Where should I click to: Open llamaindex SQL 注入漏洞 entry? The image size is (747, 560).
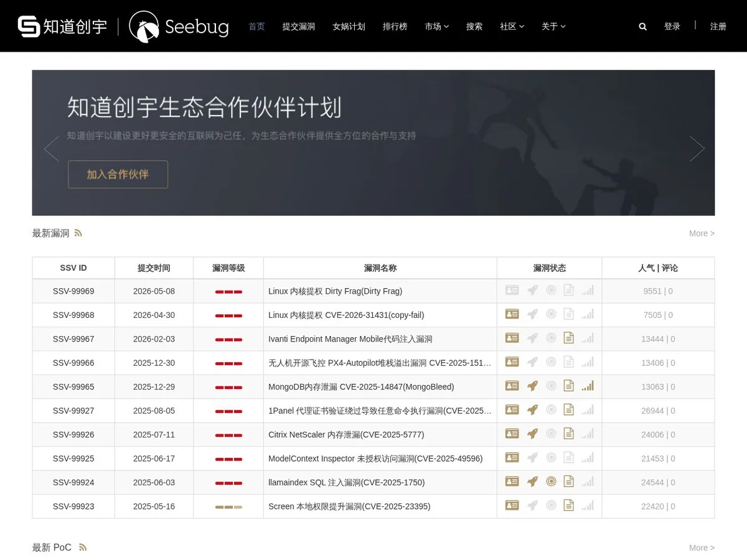pyautogui.click(x=346, y=482)
